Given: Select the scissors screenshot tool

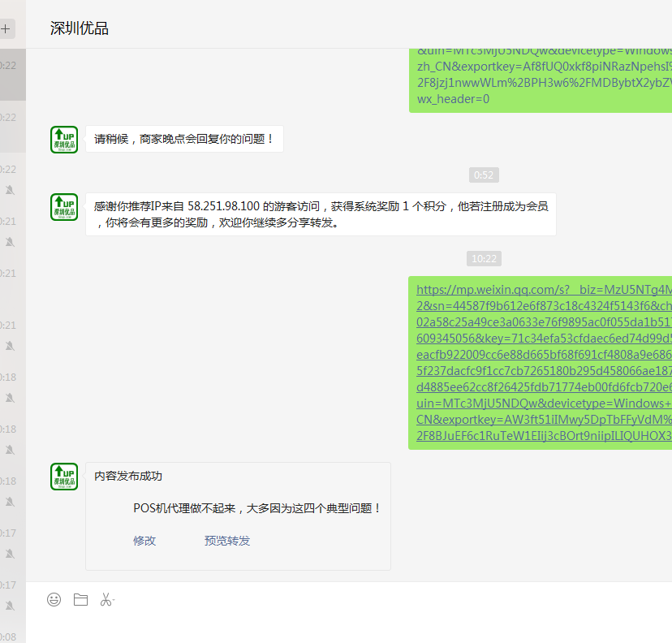Looking at the screenshot, I should (x=106, y=600).
